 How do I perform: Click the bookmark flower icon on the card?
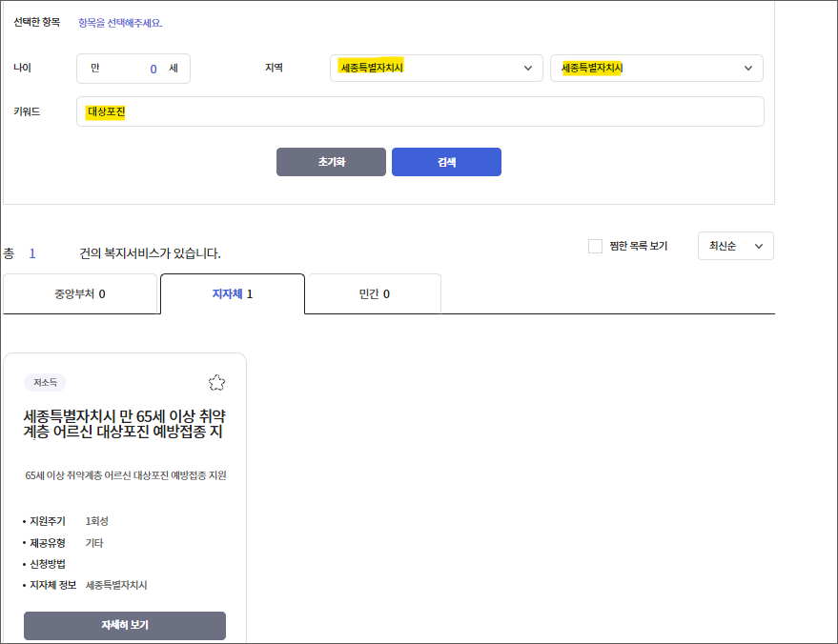[216, 381]
